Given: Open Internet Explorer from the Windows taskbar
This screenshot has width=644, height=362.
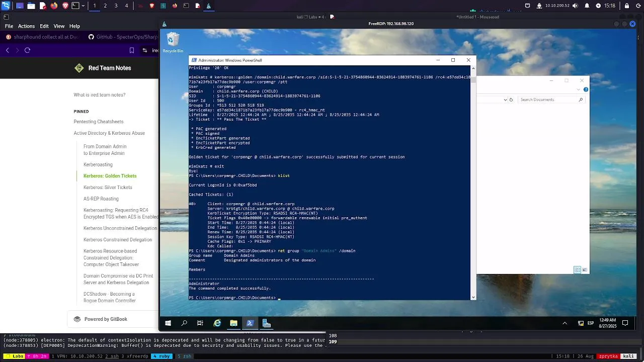Looking at the screenshot, I should 217,323.
